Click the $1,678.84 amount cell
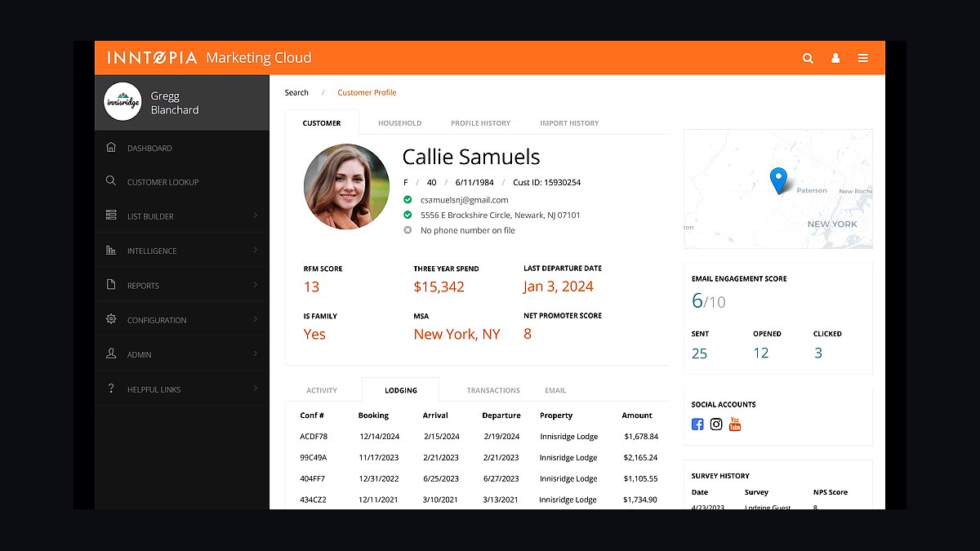980x551 pixels. (x=641, y=437)
